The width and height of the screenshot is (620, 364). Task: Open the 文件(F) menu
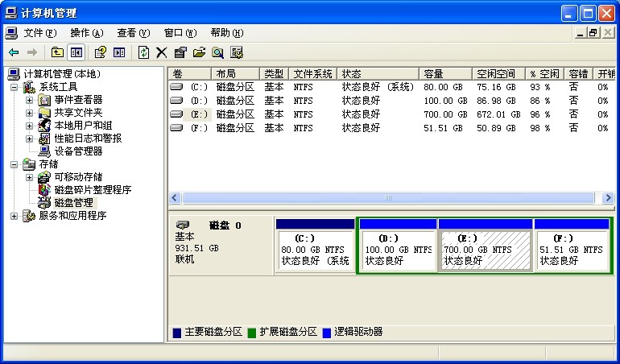(40, 33)
